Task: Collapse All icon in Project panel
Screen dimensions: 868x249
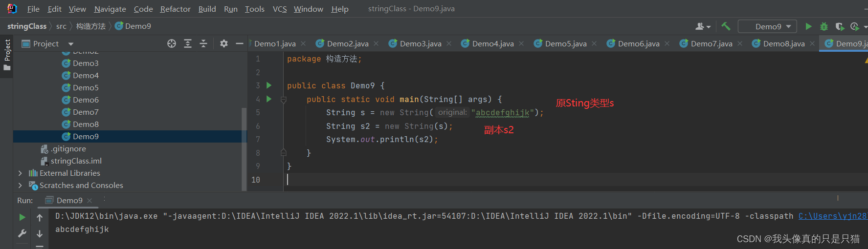Action: tap(203, 43)
